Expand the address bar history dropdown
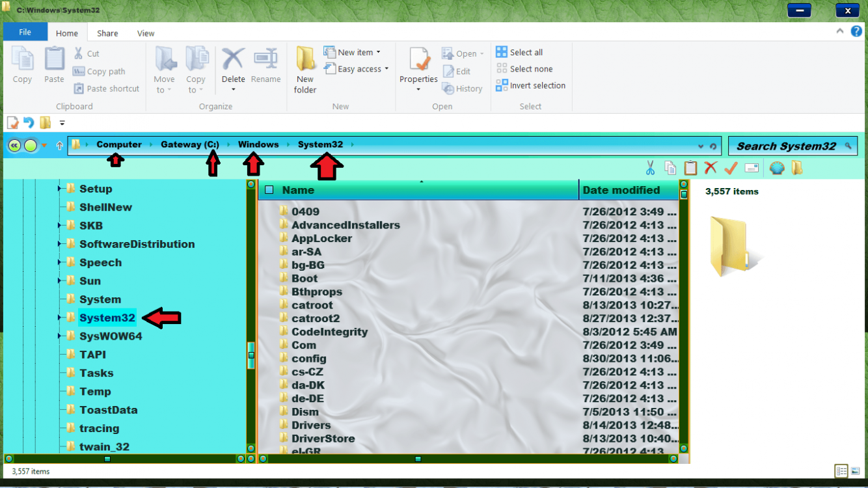This screenshot has height=488, width=868. 700,144
